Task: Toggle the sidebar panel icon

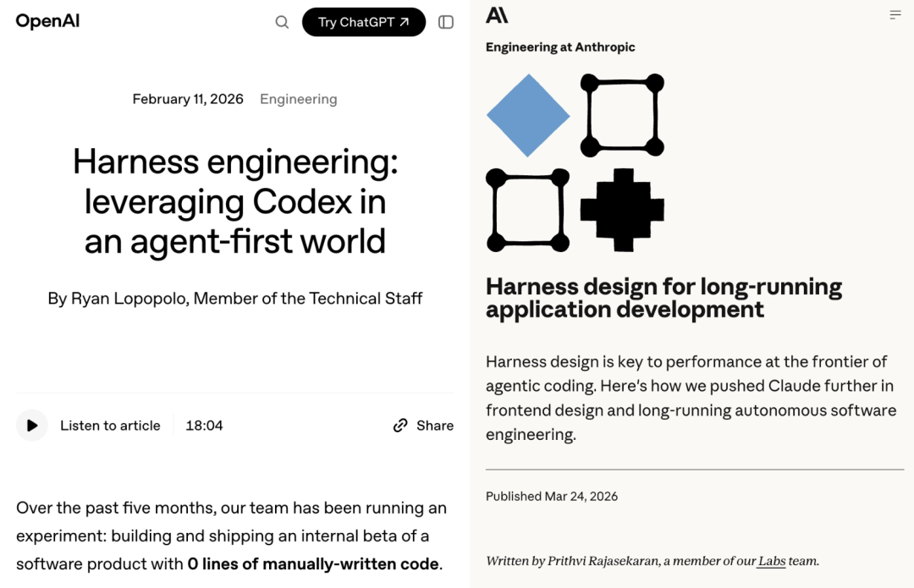Action: [446, 22]
